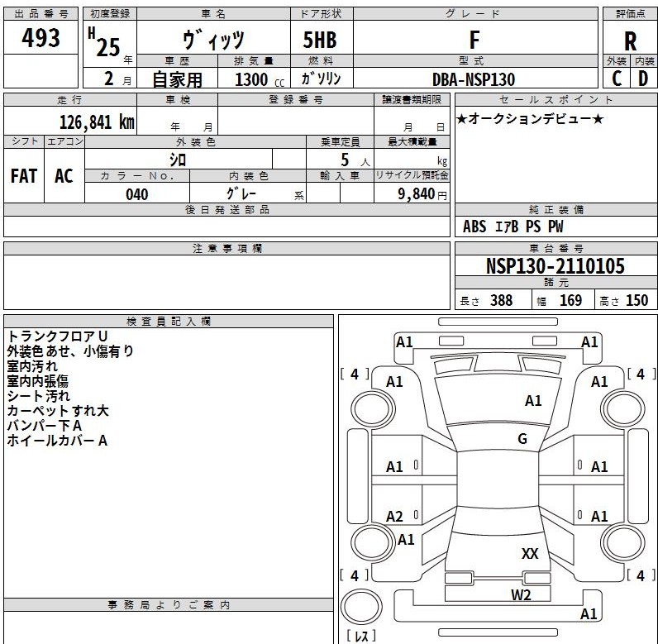Click the inspector note トランクフロア U

[x=58, y=336]
